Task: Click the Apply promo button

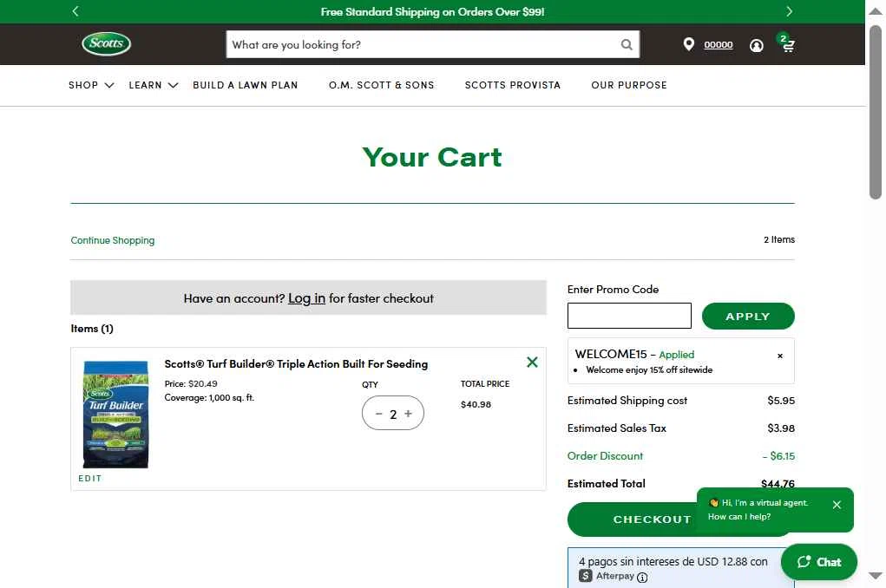Action: (748, 317)
